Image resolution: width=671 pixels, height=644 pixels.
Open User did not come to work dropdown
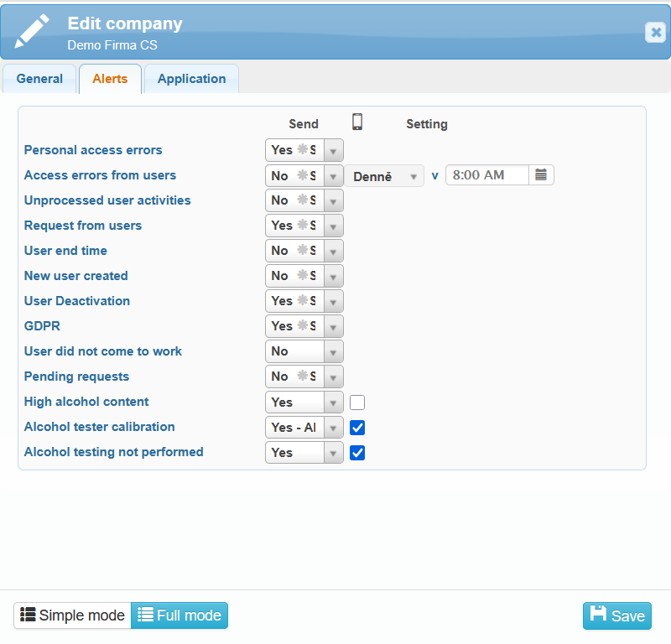click(333, 352)
